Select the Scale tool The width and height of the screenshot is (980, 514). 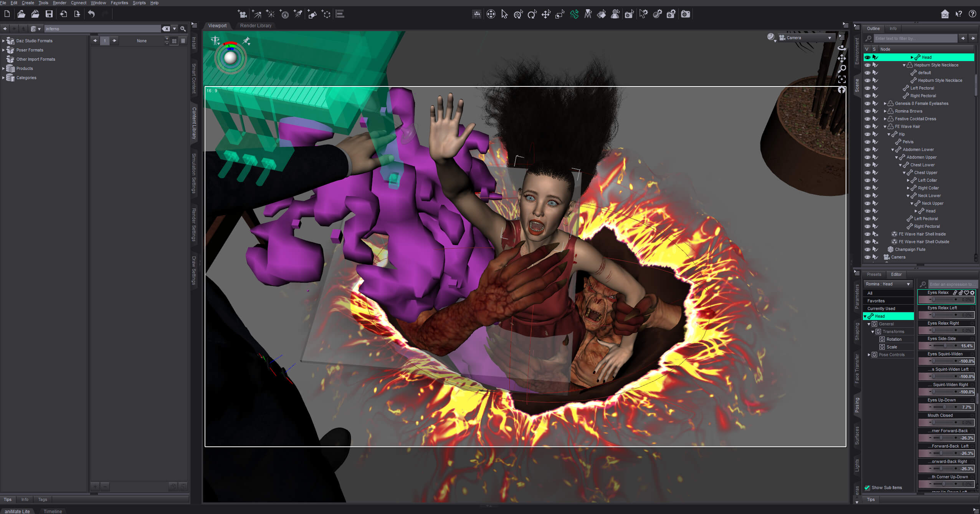pyautogui.click(x=560, y=14)
